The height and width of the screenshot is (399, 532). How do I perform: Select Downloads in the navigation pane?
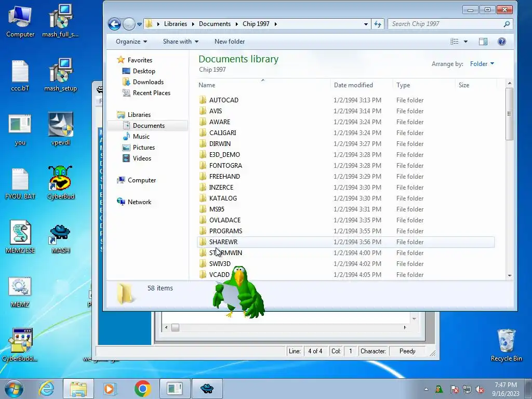(148, 82)
